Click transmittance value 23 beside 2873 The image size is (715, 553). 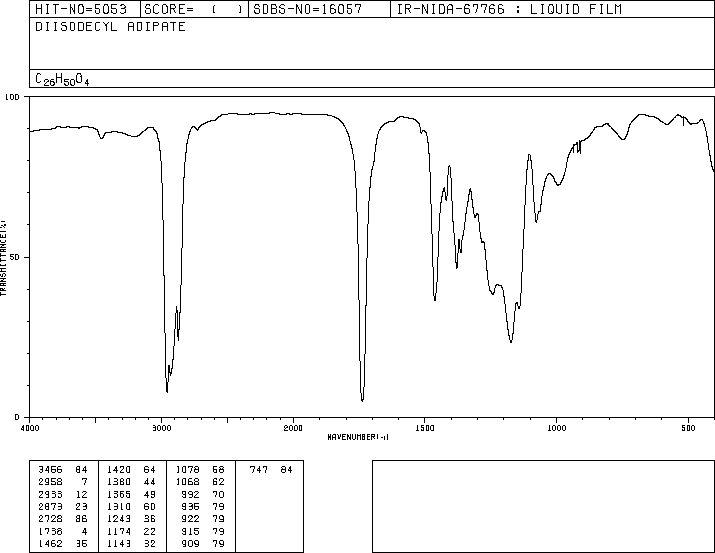81,506
